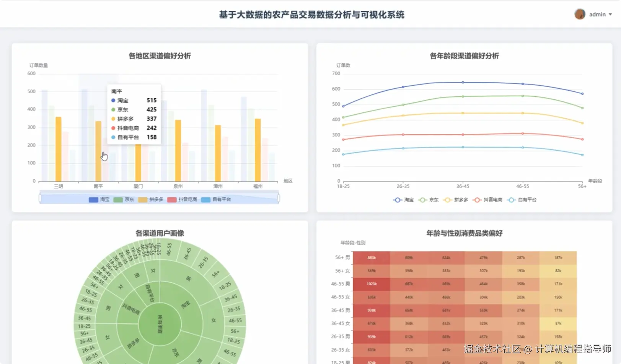Click the light-blue 自有平台 line point at 46-55

[x=523, y=147]
